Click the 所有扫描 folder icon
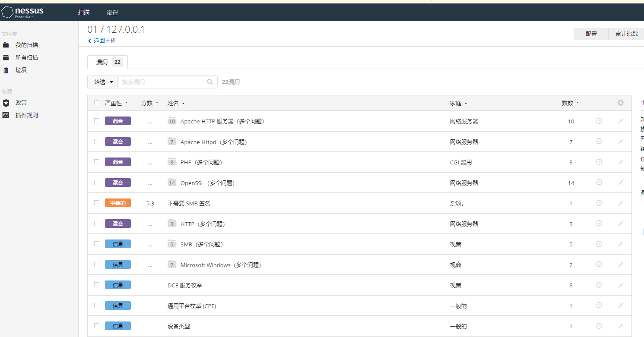The width and height of the screenshot is (644, 337). pos(6,57)
